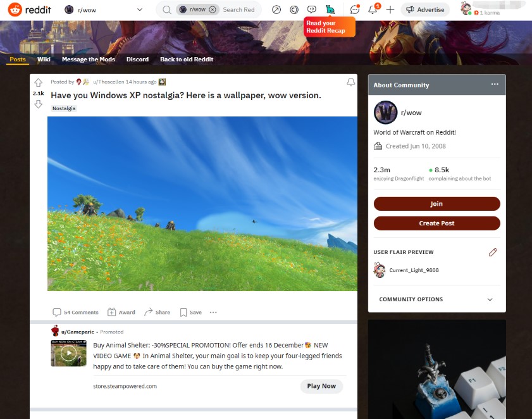
Task: Expand the r/wow community dropdown
Action: point(139,10)
